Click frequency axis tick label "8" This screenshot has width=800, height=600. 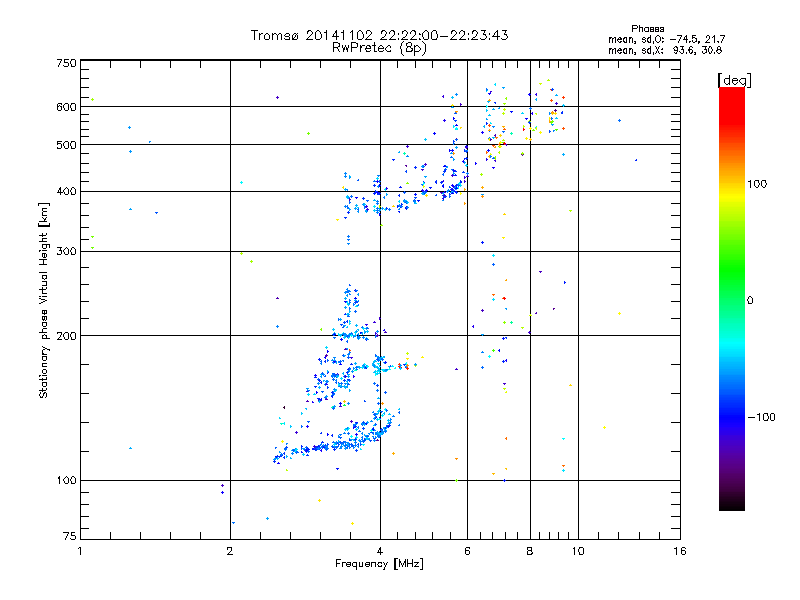(x=530, y=551)
